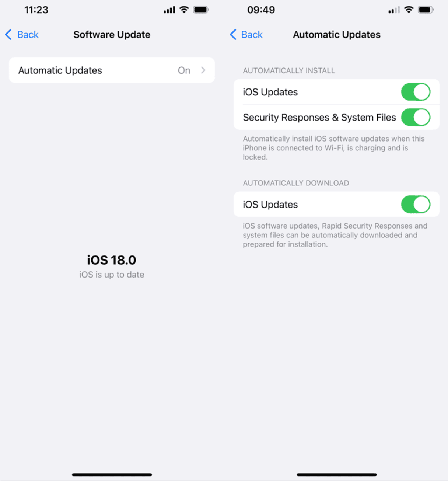This screenshot has width=448, height=481.
Task: Tap the Wi-Fi icon in right status bar
Action: pos(409,10)
